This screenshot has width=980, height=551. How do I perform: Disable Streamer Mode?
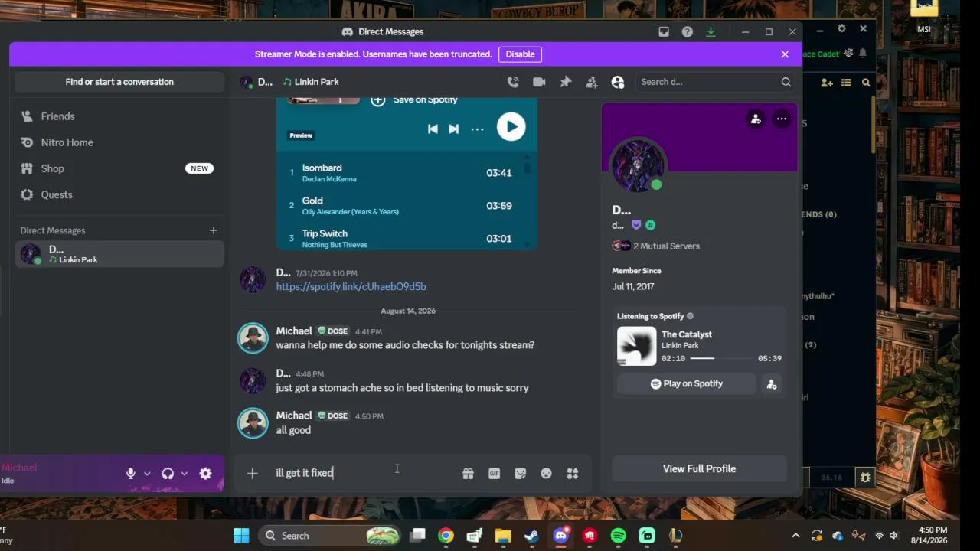[521, 54]
